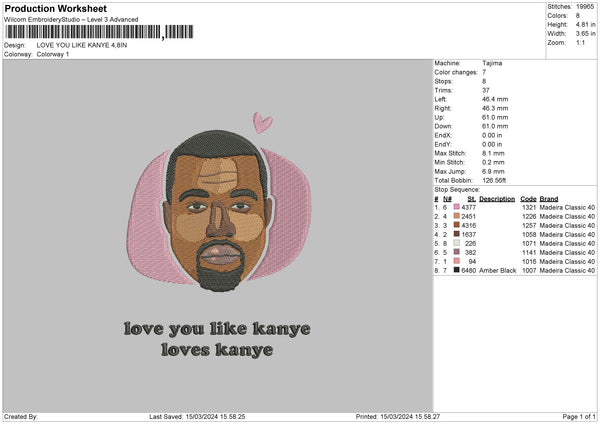Click the Max Stitch value '8.1 mm'
This screenshot has width=600, height=424.
pos(493,153)
